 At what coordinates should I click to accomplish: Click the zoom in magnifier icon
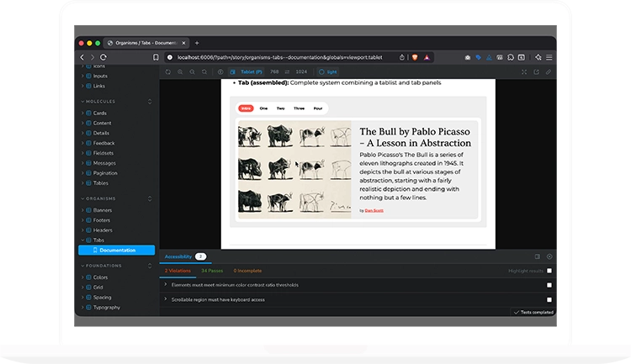pos(180,72)
